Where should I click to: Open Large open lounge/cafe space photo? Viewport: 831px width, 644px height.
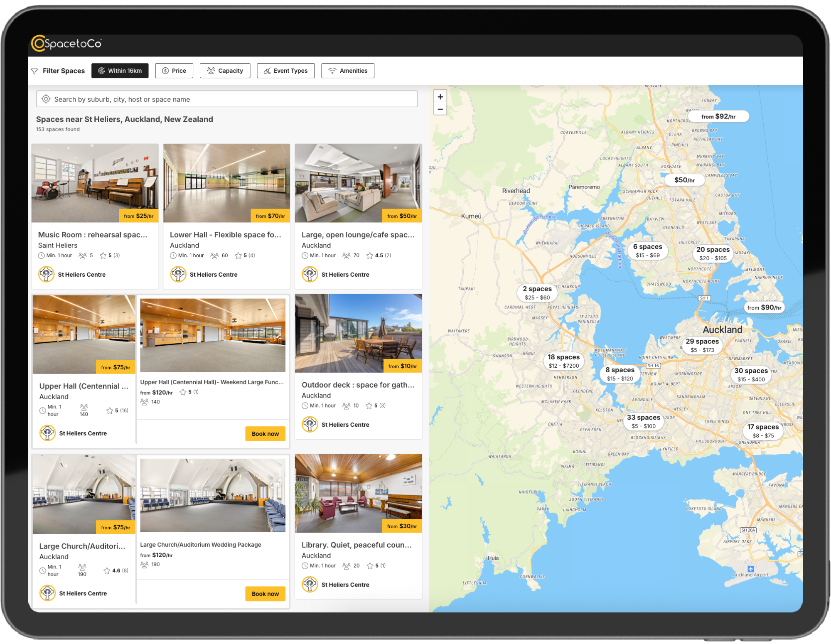358,183
